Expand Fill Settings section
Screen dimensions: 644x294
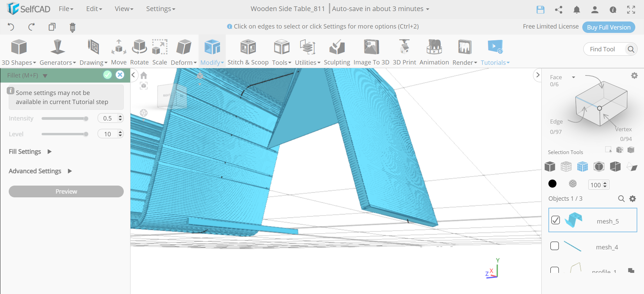tap(30, 152)
